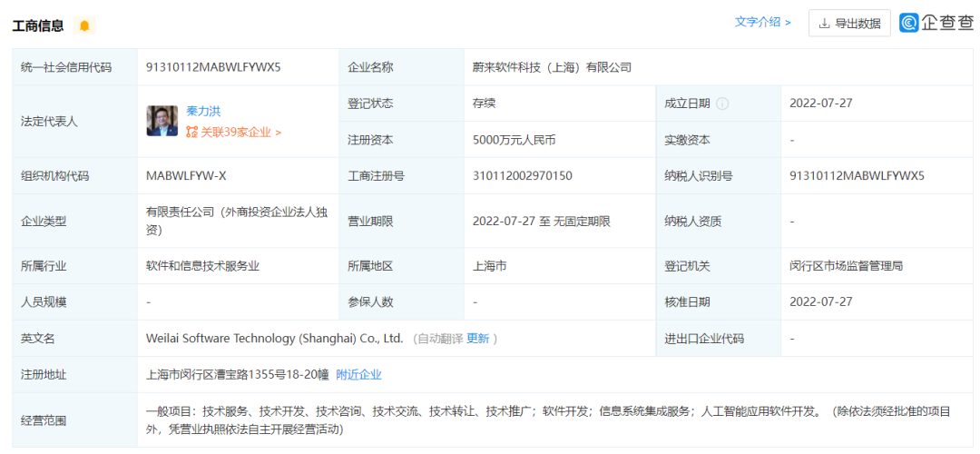Open the 秦力洪 profile link

204,112
